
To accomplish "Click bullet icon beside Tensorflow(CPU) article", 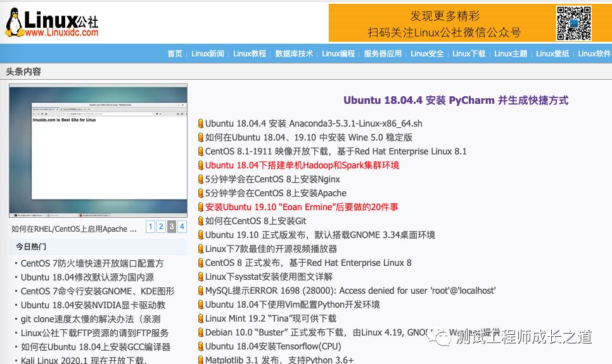I will point(201,346).
